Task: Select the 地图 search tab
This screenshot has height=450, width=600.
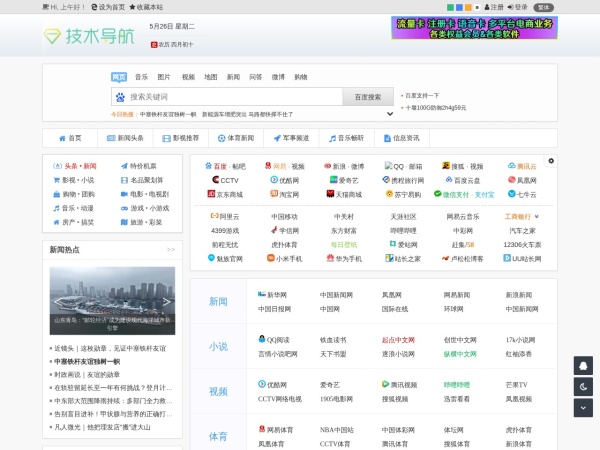Action: [210, 77]
